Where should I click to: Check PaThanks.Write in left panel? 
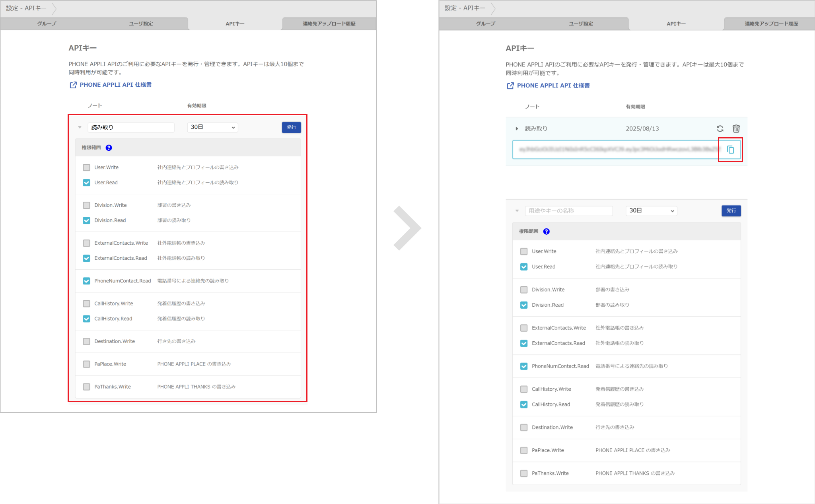(86, 387)
